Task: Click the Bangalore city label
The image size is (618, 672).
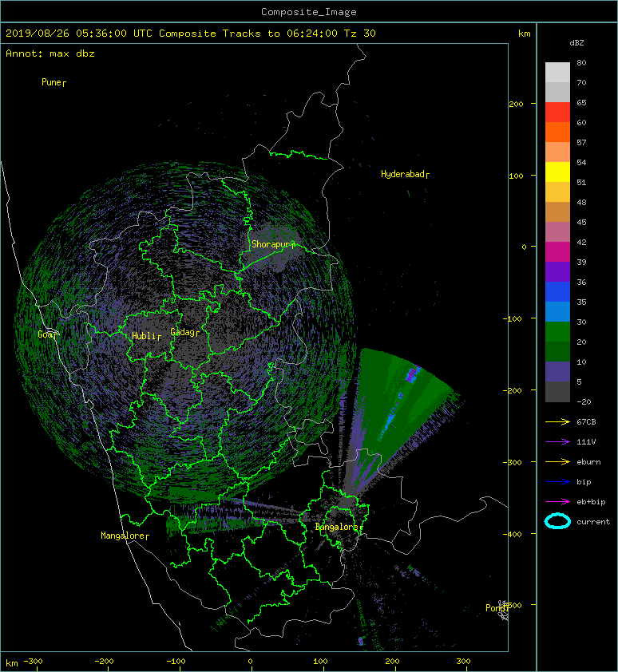Action: click(x=339, y=527)
